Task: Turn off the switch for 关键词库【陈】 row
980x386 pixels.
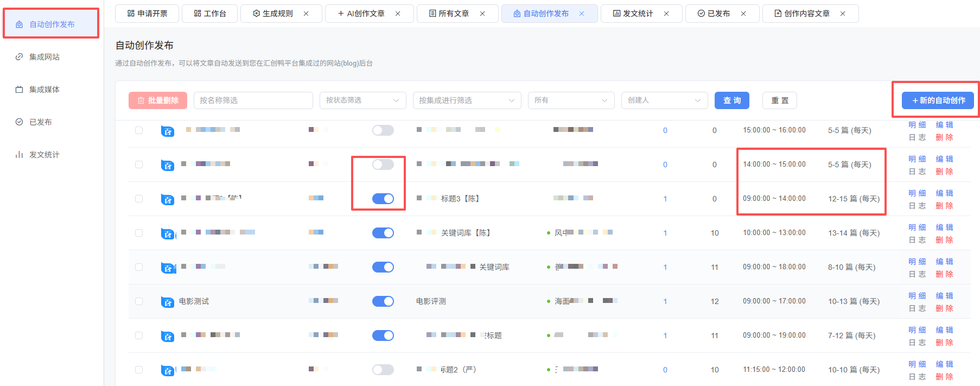Action: pos(383,233)
